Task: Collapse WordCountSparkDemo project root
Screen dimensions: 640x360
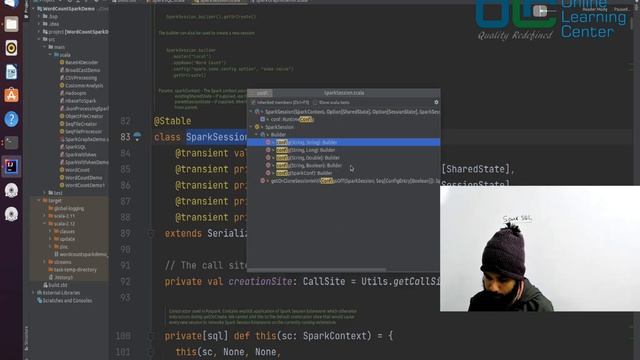Action: [x=33, y=9]
